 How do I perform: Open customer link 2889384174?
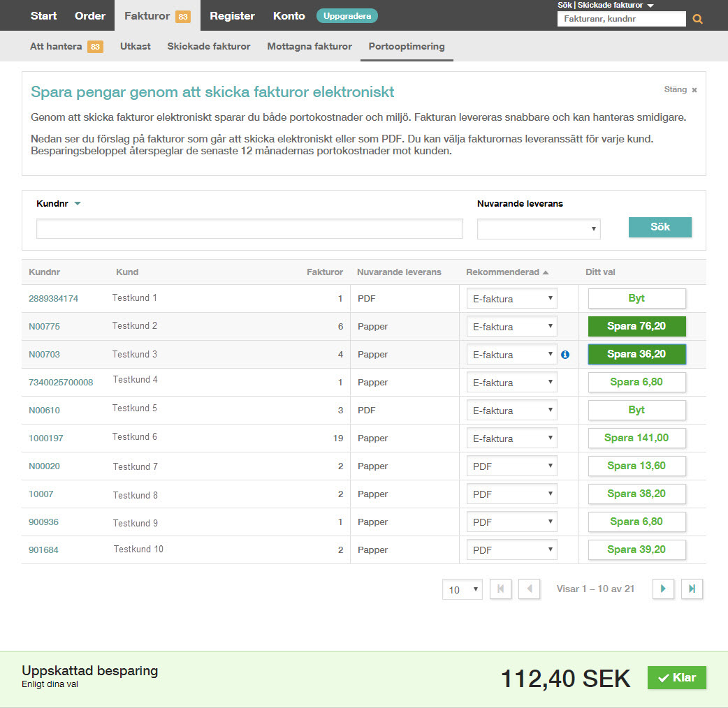[53, 299]
